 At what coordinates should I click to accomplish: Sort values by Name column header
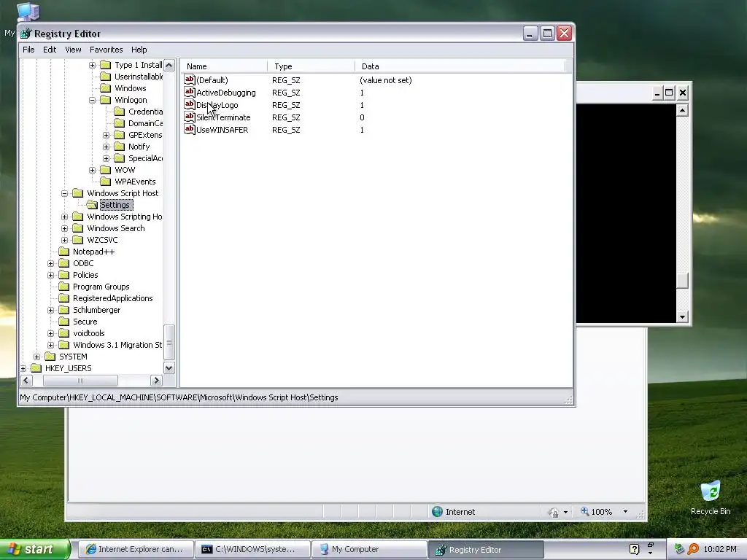pos(224,66)
